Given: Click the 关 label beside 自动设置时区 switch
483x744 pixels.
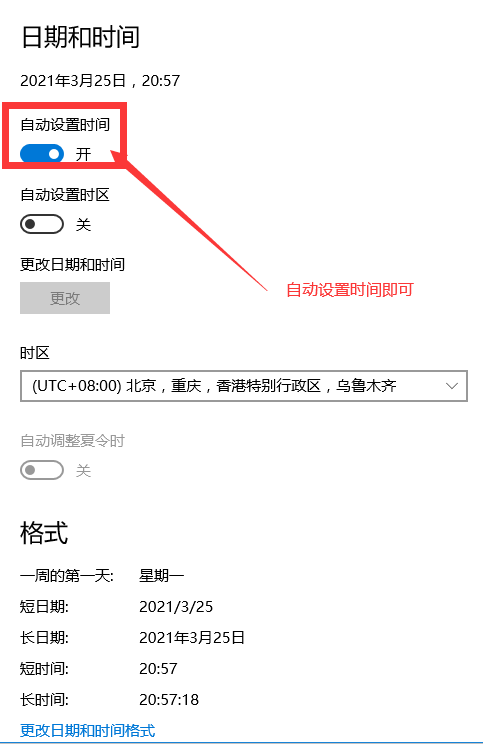Looking at the screenshot, I should 84,224.
